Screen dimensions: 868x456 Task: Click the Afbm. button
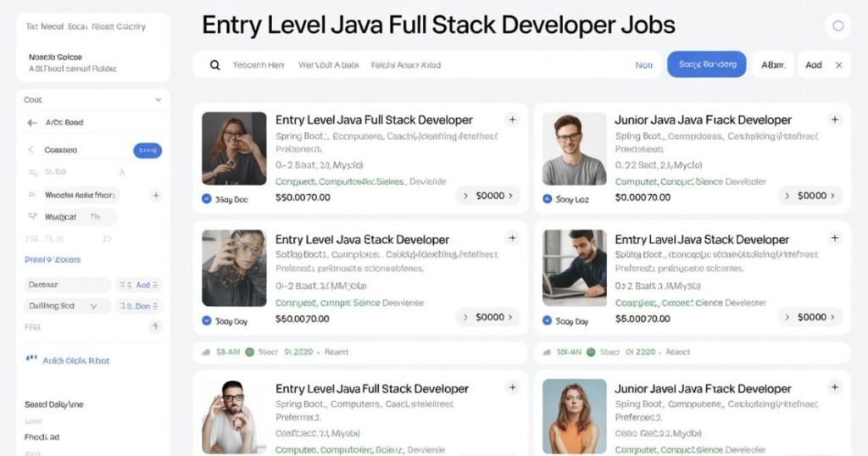pyautogui.click(x=773, y=65)
